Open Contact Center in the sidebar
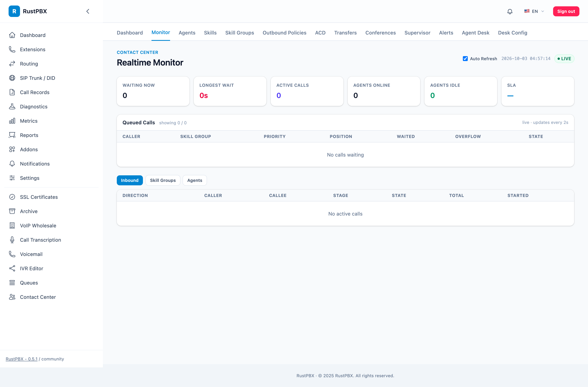The width and height of the screenshot is (588, 387). tap(38, 297)
